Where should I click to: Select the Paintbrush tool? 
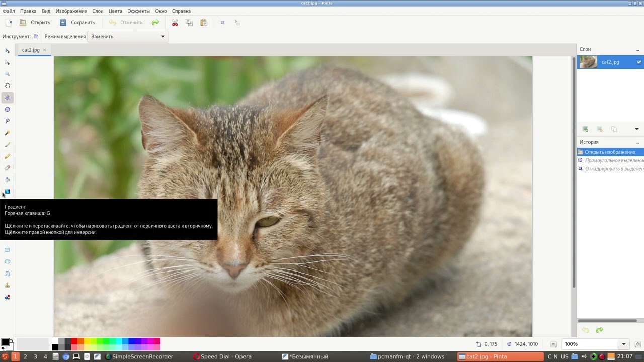point(7,144)
